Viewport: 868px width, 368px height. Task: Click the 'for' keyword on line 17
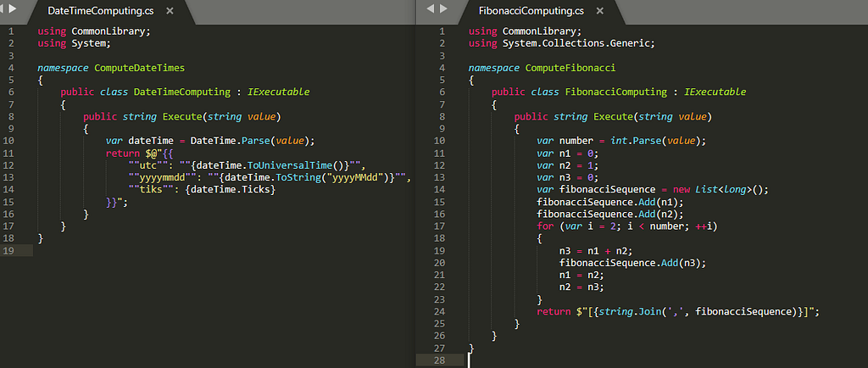click(545, 226)
